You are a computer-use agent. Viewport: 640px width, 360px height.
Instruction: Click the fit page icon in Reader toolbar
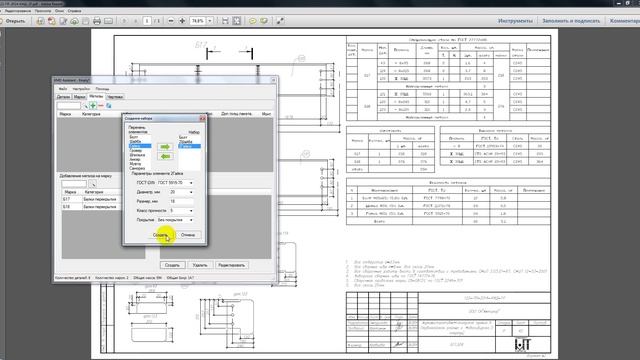coord(236,21)
